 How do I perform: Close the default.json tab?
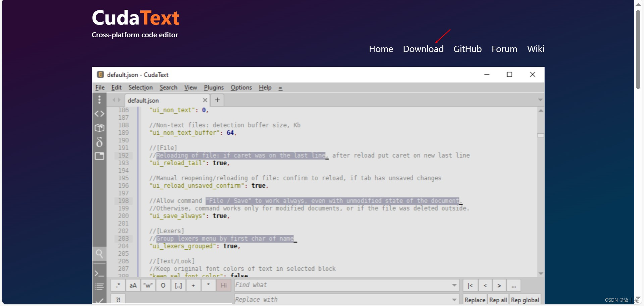205,100
